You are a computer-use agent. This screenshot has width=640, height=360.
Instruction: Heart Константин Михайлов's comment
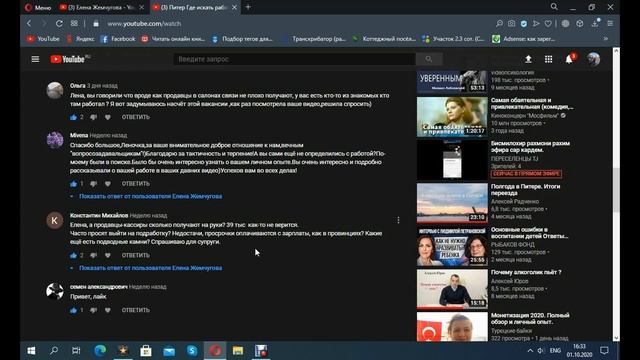point(108,255)
